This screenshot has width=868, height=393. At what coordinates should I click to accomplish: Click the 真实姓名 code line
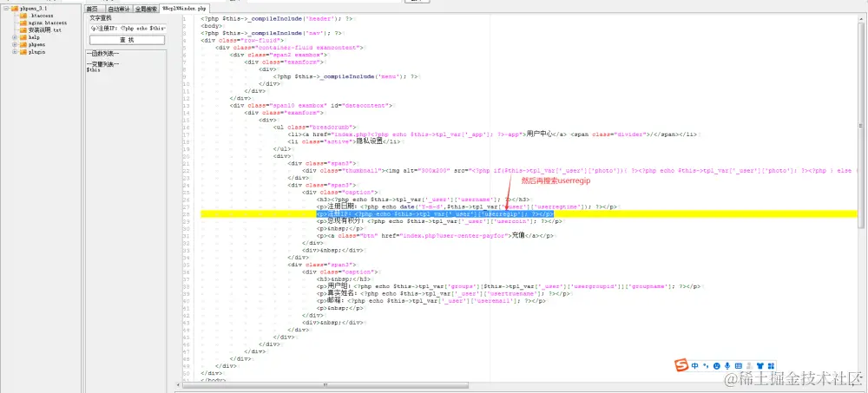point(444,293)
